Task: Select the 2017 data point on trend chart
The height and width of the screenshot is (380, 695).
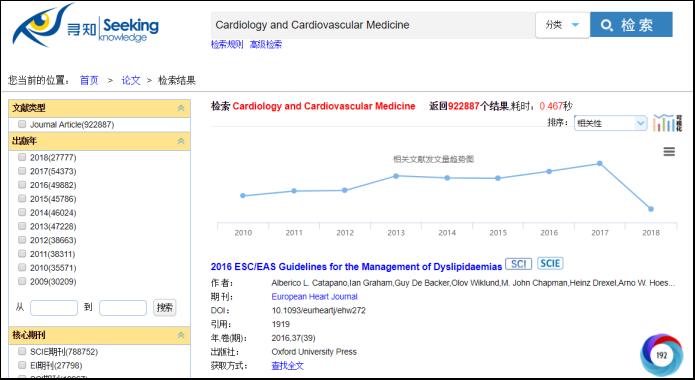Action: [600, 163]
